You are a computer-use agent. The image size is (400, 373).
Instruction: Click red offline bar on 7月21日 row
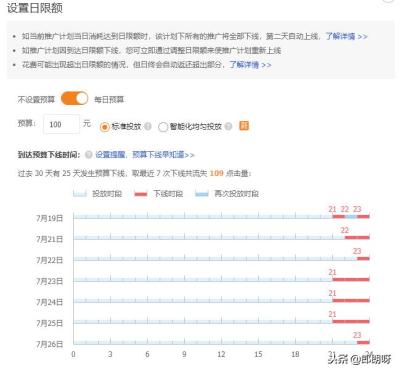[x=357, y=238]
